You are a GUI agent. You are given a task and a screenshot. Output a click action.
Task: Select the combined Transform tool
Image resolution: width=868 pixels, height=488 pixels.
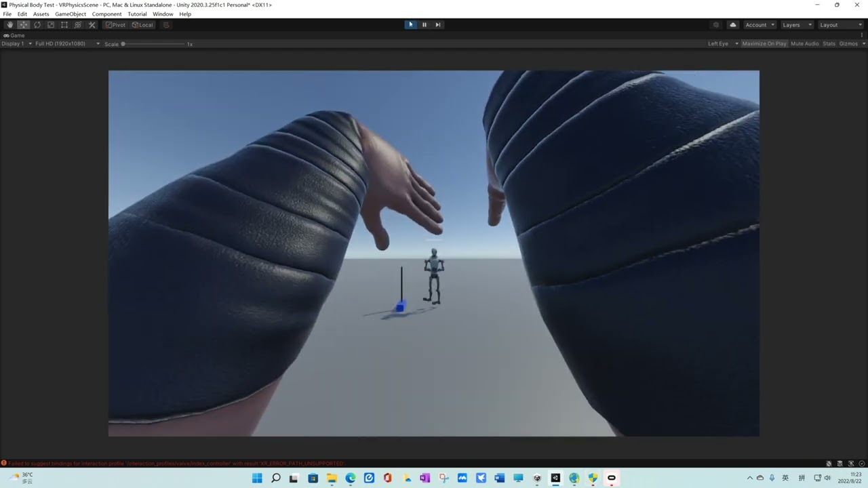coord(77,25)
